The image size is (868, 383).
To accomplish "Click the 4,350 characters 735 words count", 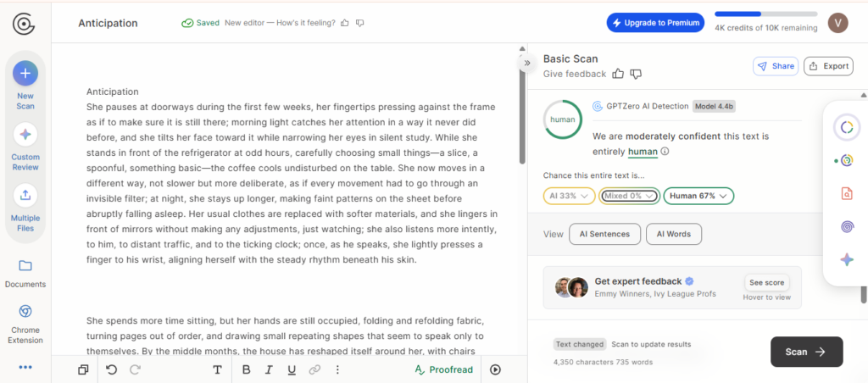I will click(603, 362).
